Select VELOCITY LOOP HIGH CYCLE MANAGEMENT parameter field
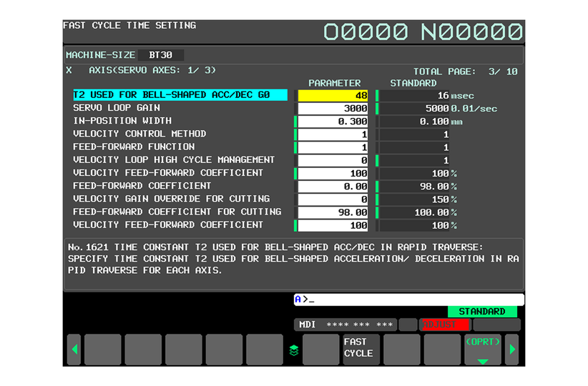This screenshot has width=588, height=386. [333, 160]
